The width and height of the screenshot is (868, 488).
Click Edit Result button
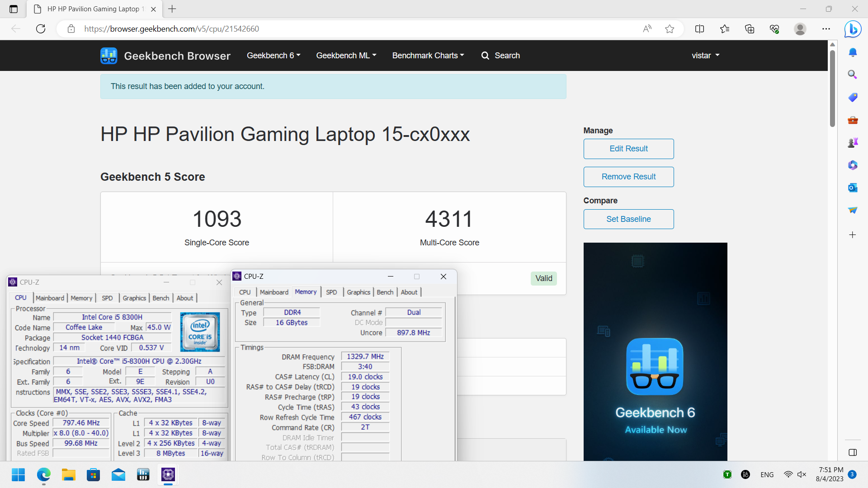pos(628,149)
